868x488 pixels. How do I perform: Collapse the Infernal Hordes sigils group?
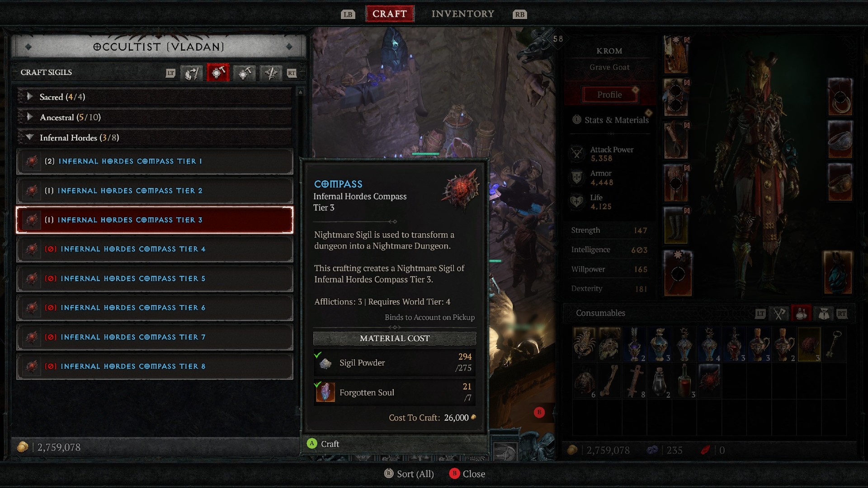click(x=28, y=138)
